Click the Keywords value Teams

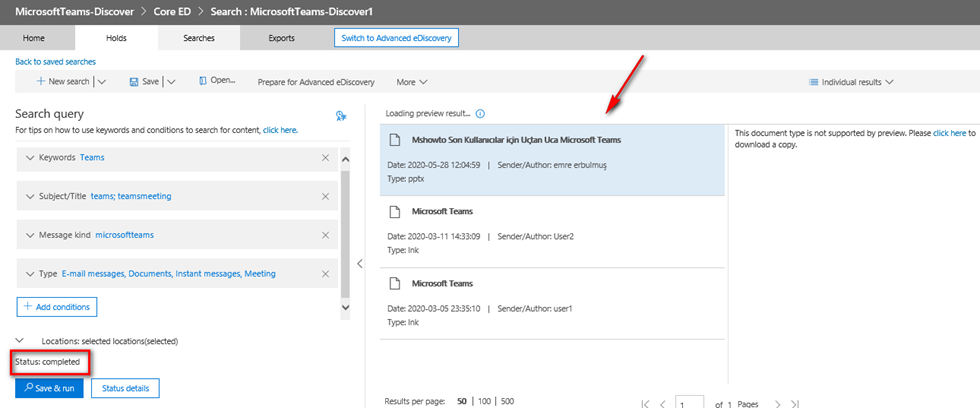click(x=92, y=158)
